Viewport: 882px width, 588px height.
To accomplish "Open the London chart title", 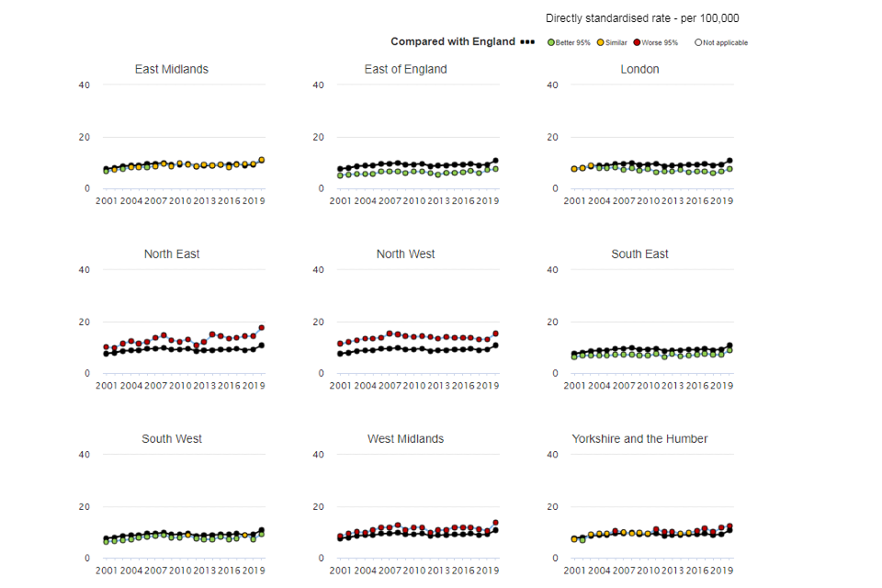I will click(639, 69).
